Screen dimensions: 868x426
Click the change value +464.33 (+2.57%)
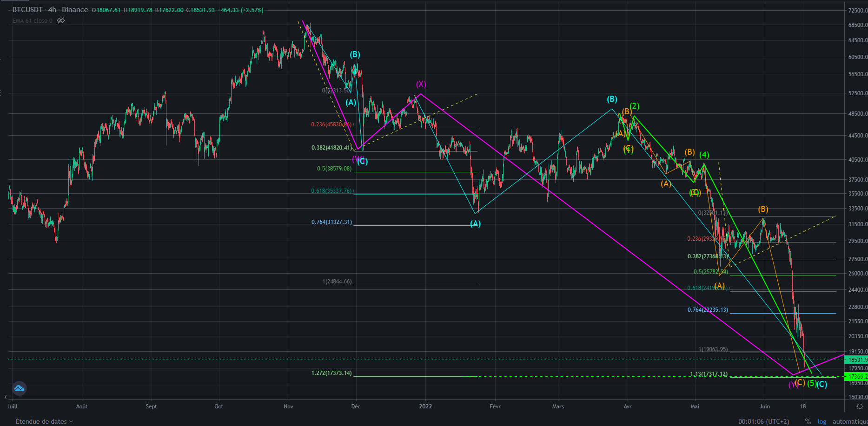click(240, 10)
